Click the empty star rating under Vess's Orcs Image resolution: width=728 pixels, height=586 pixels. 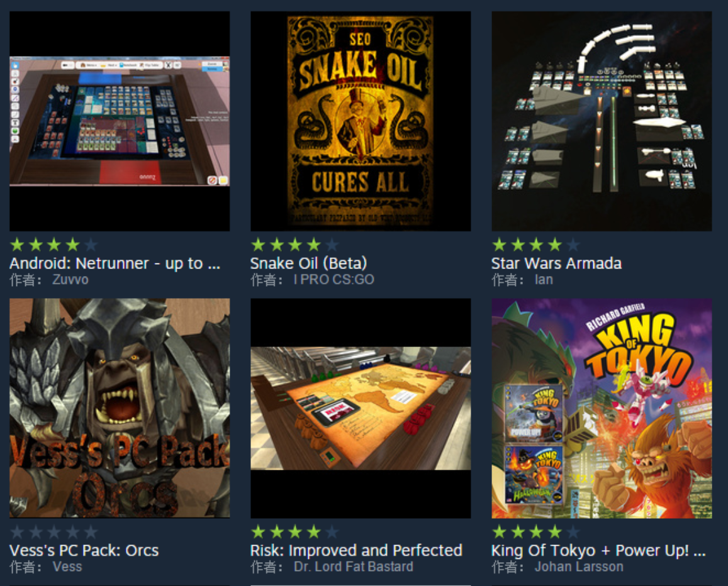[x=54, y=532]
